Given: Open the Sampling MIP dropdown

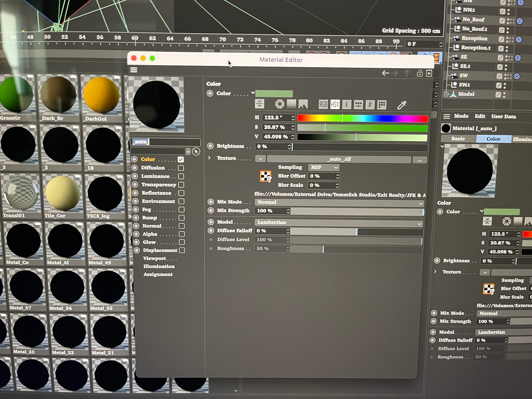Looking at the screenshot, I should click(324, 167).
